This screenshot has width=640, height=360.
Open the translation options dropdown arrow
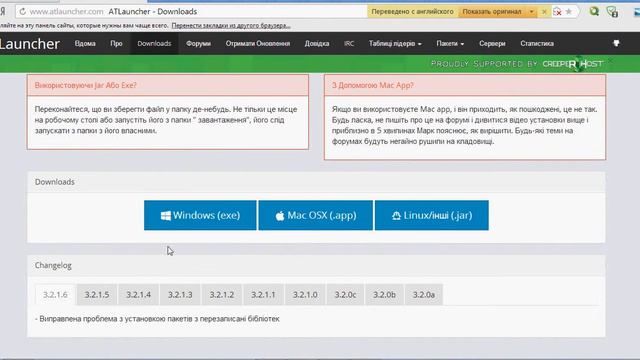coord(531,11)
